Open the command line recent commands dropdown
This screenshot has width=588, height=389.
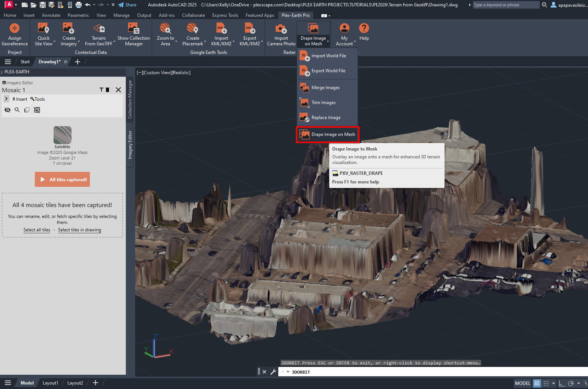(x=288, y=372)
